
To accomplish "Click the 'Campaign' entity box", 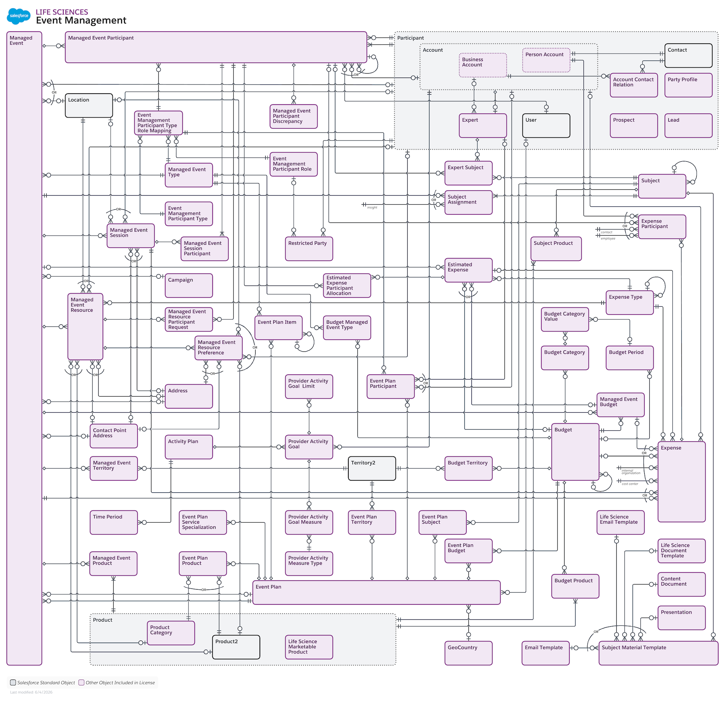I will tap(189, 285).
